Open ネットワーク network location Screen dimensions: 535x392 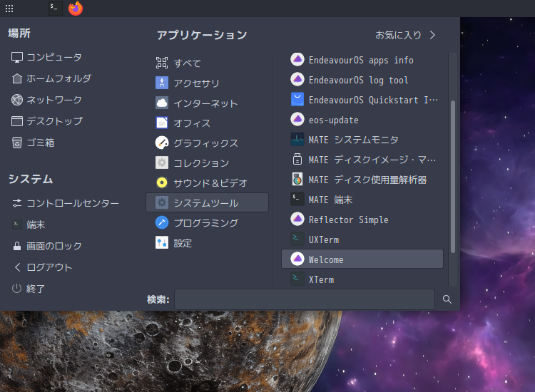pyautogui.click(x=46, y=100)
